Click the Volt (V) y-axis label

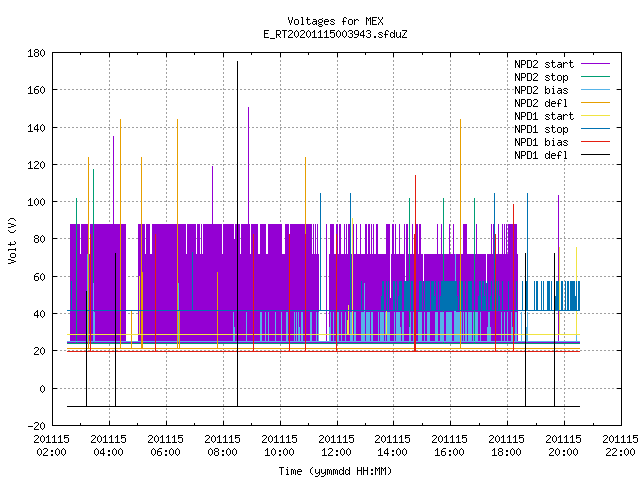[13, 240]
